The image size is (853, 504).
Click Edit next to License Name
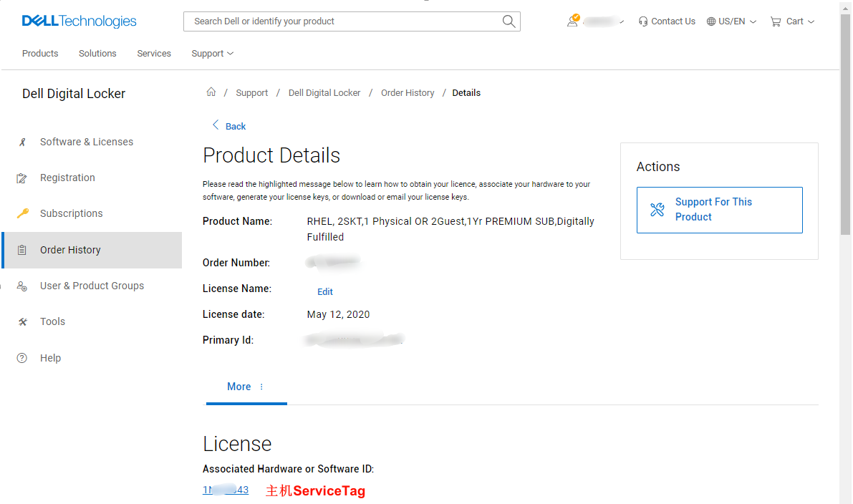pos(324,291)
